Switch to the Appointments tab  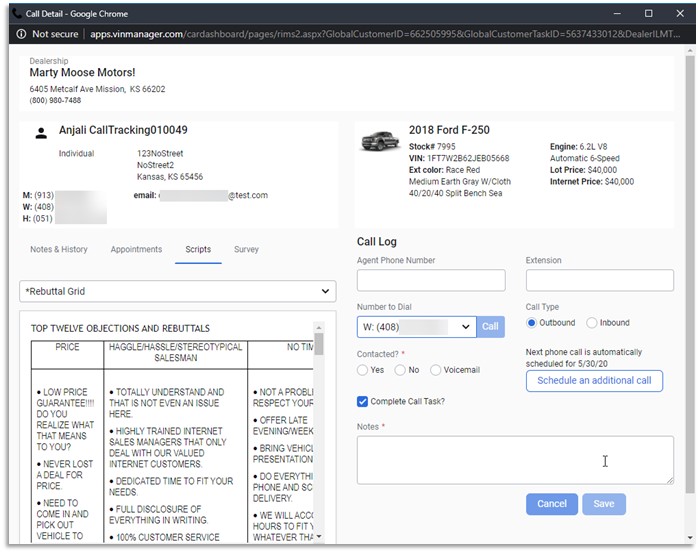pyautogui.click(x=136, y=249)
